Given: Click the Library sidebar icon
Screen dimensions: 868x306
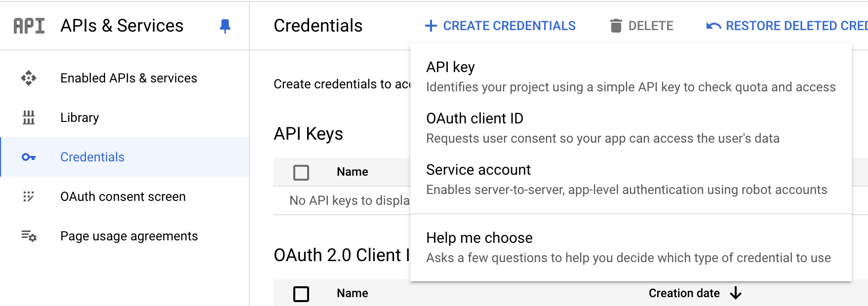Looking at the screenshot, I should coord(29,117).
